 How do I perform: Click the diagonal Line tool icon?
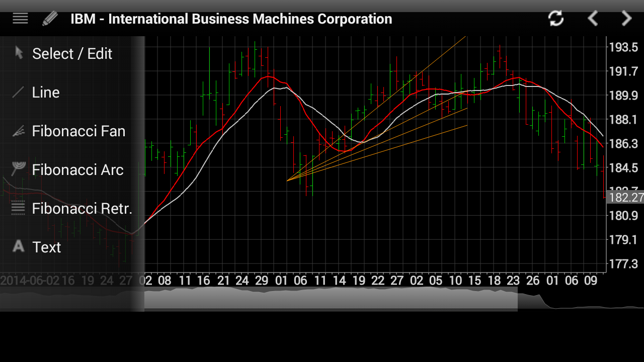click(19, 93)
